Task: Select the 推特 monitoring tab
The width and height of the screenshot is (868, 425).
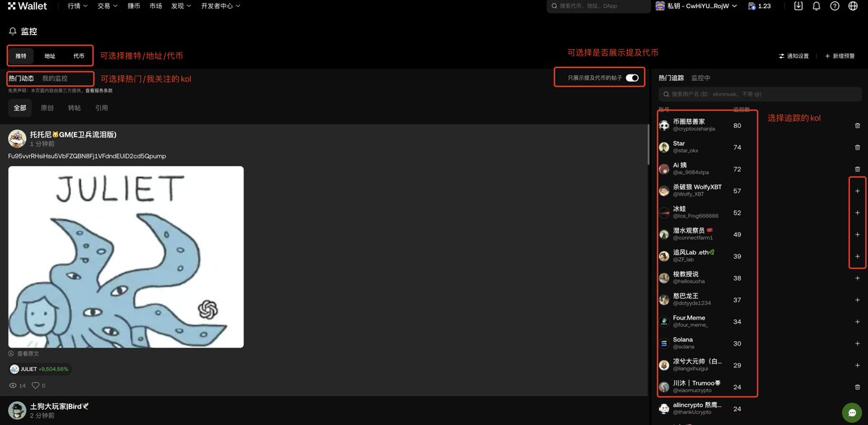Action: (x=21, y=56)
